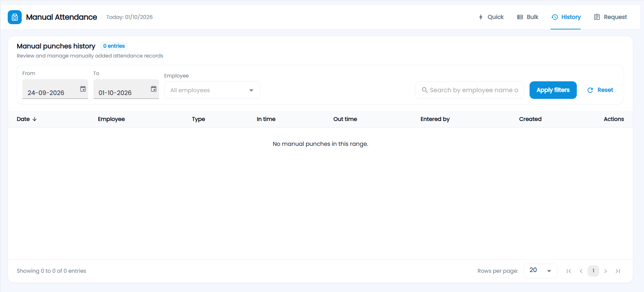Click the Actions column header
The width and height of the screenshot is (644, 292).
click(614, 119)
